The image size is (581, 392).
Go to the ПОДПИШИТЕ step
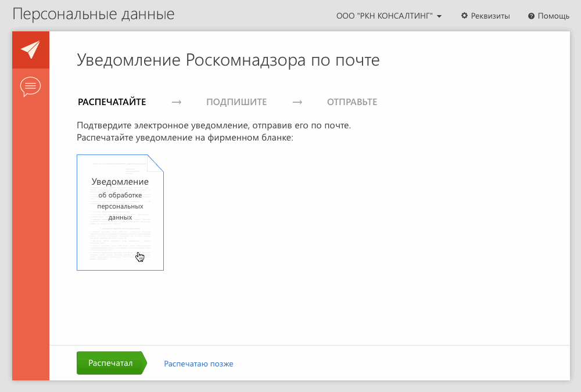tap(236, 102)
